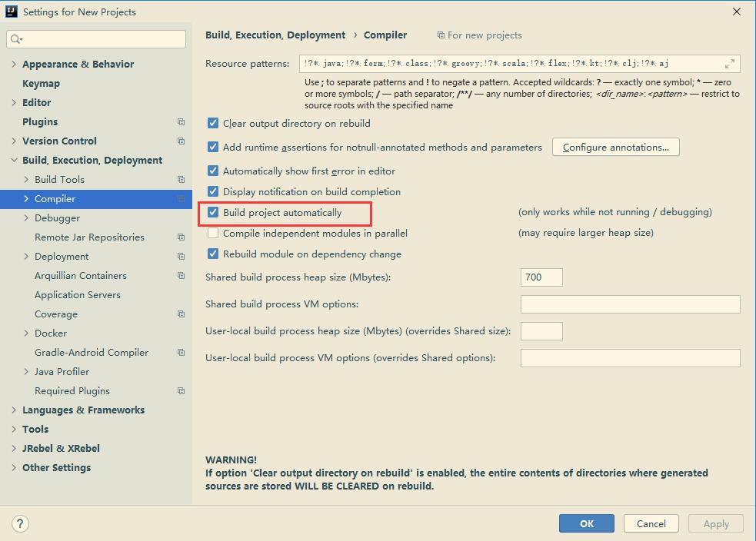Disable Display notification on build completion
This screenshot has height=541, width=756.
[x=212, y=192]
